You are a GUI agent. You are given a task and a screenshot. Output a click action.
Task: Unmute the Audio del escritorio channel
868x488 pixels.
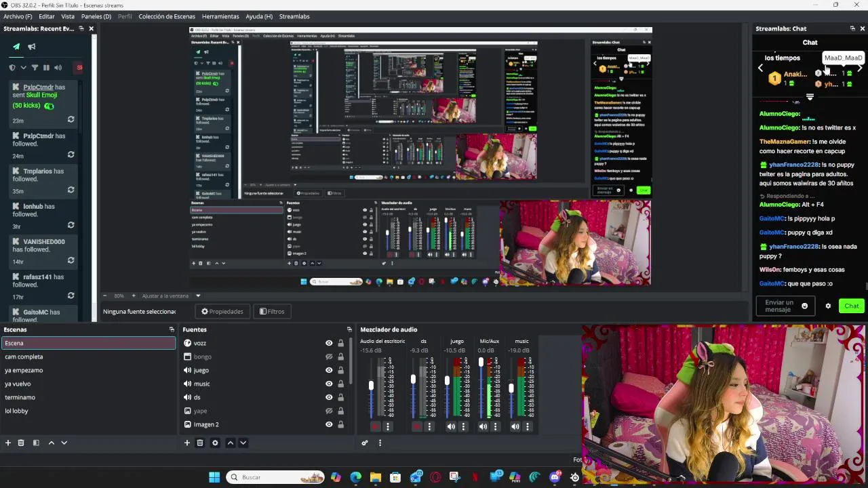pyautogui.click(x=376, y=426)
